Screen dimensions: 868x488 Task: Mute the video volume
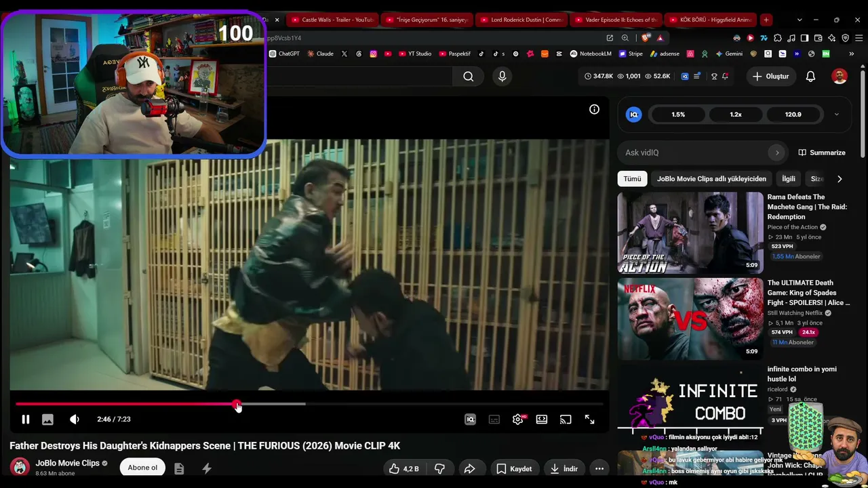pos(75,420)
